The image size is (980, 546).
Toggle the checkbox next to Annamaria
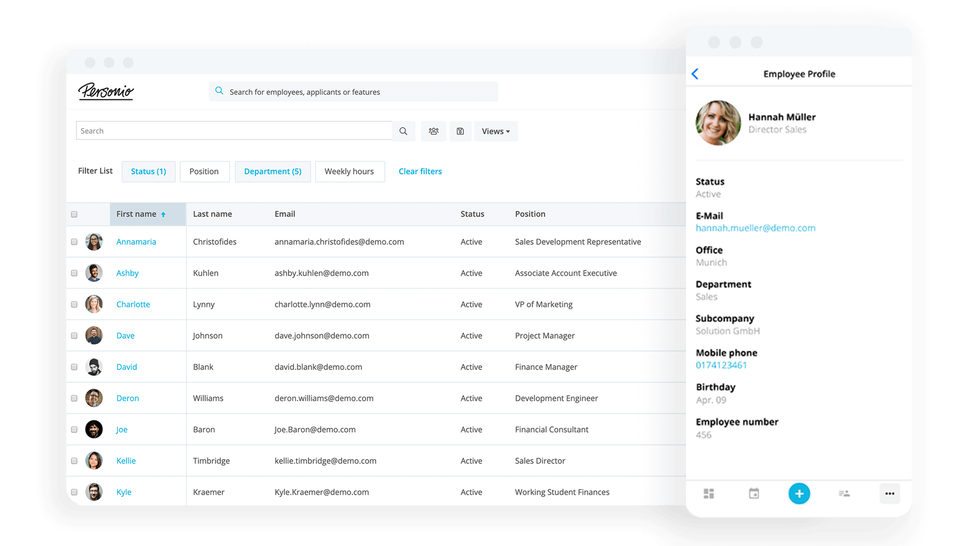click(x=75, y=241)
